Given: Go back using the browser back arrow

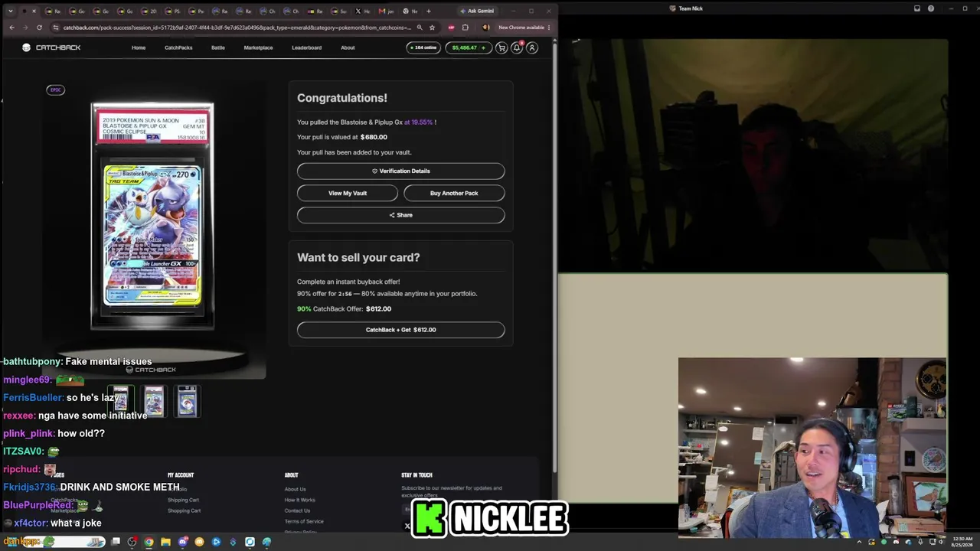Looking at the screenshot, I should point(11,28).
